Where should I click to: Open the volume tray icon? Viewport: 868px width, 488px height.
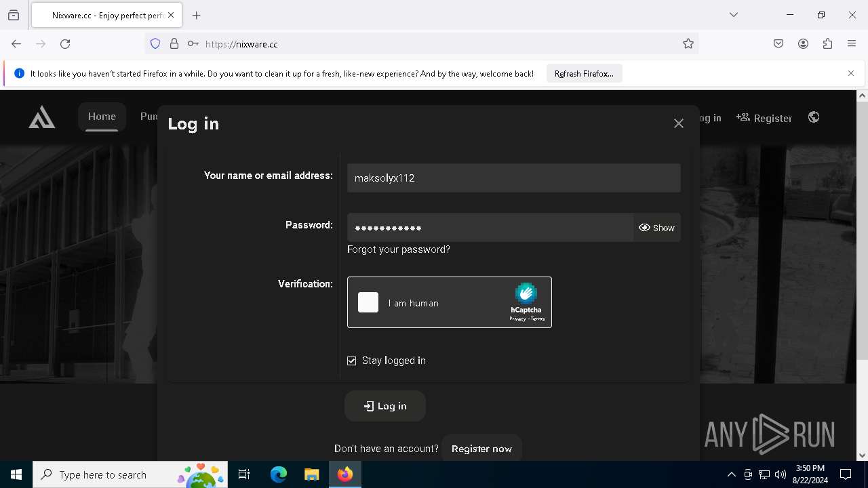tap(780, 474)
